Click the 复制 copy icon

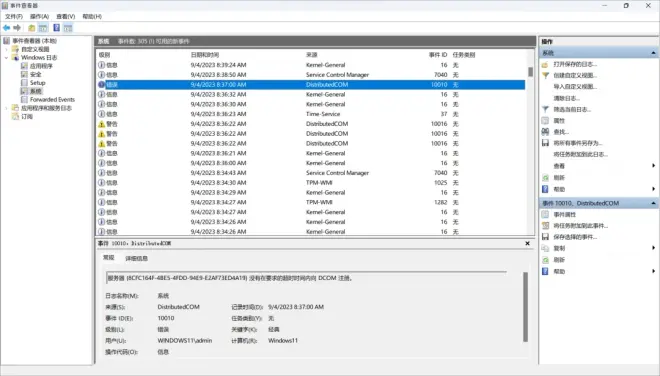pyautogui.click(x=545, y=248)
